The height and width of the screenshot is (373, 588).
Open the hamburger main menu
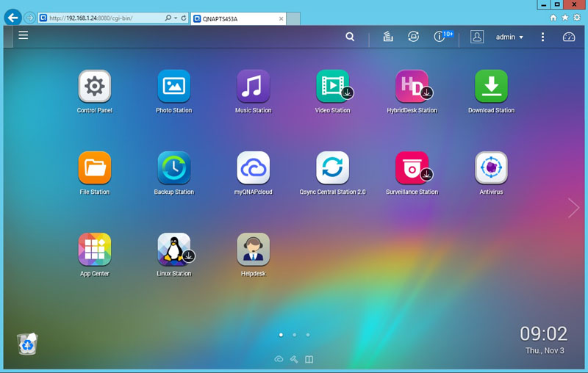[x=24, y=35]
